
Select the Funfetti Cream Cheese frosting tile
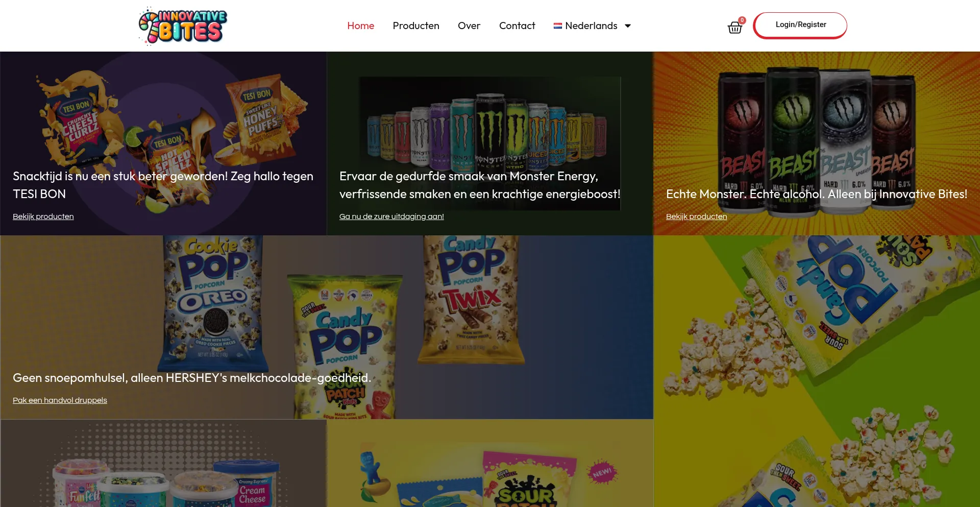pos(163,463)
